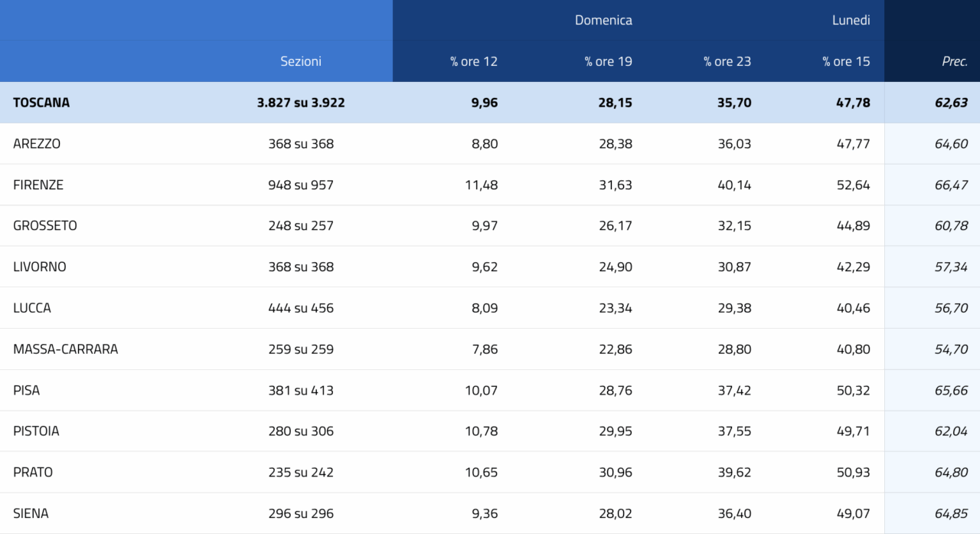Click the PISTOIA province name
This screenshot has width=980, height=534.
pos(36,431)
